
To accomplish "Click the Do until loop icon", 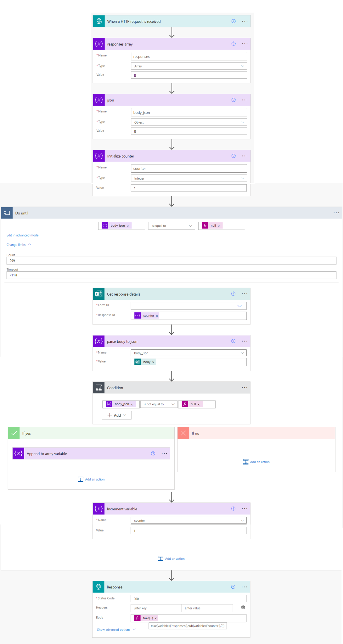I will click(x=7, y=213).
